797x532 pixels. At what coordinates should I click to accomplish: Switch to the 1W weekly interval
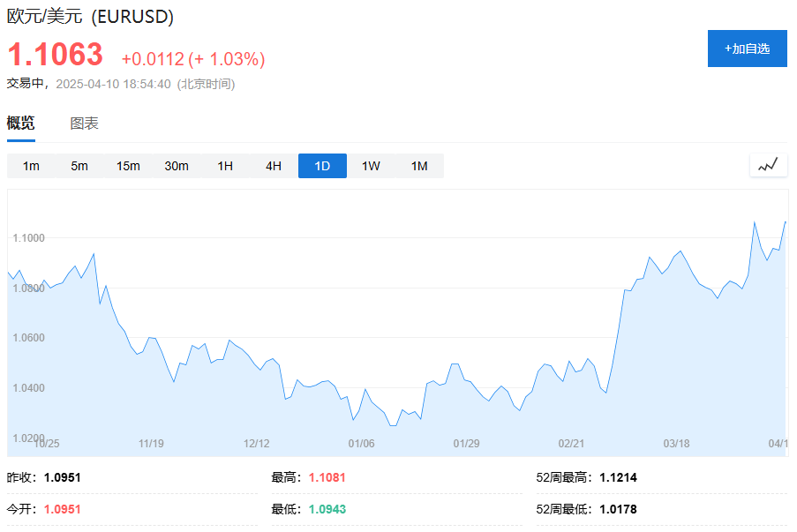[x=371, y=166]
